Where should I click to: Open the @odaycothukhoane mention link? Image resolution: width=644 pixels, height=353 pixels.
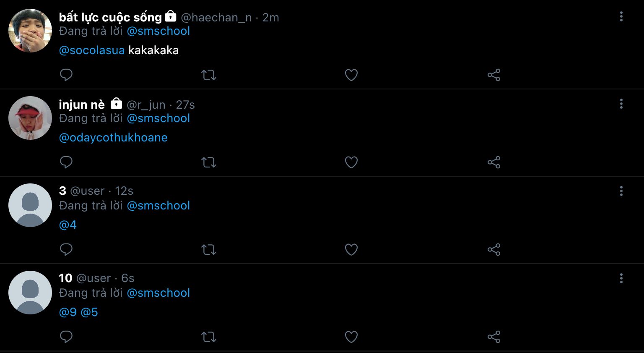(x=113, y=138)
